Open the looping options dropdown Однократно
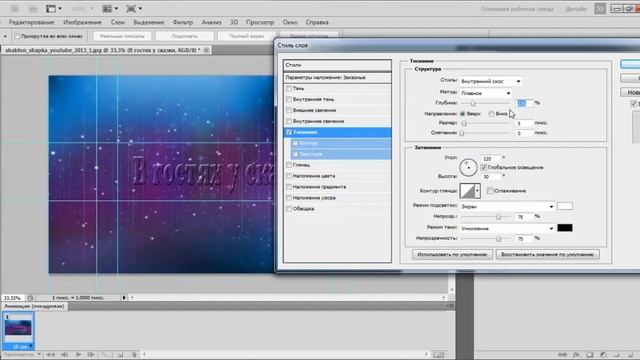This screenshot has width=640, height=360. (22, 355)
